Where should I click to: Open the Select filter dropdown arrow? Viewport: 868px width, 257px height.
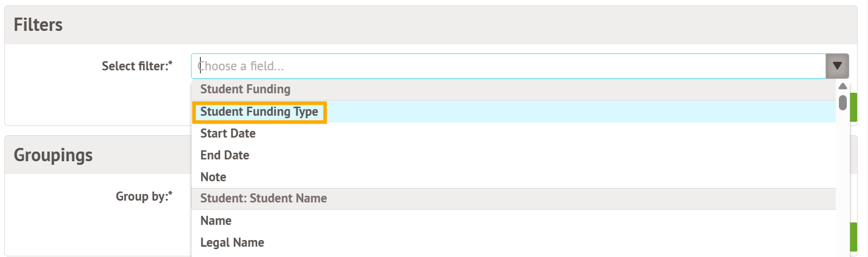click(837, 66)
